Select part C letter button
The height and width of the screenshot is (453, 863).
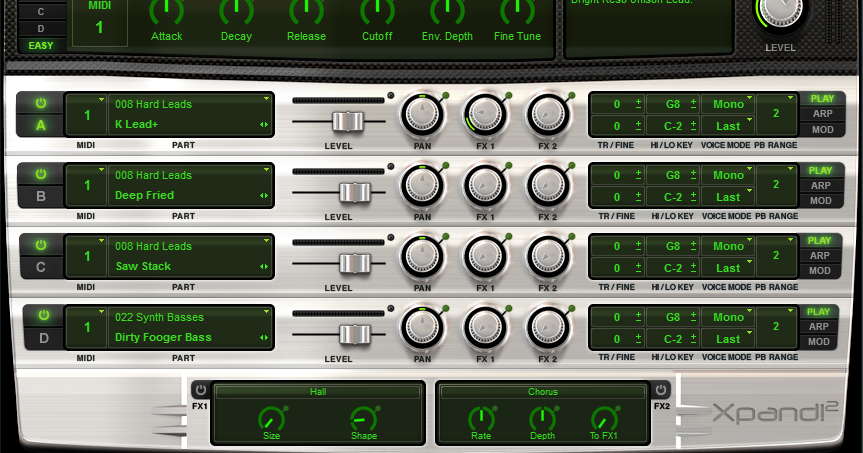41,268
